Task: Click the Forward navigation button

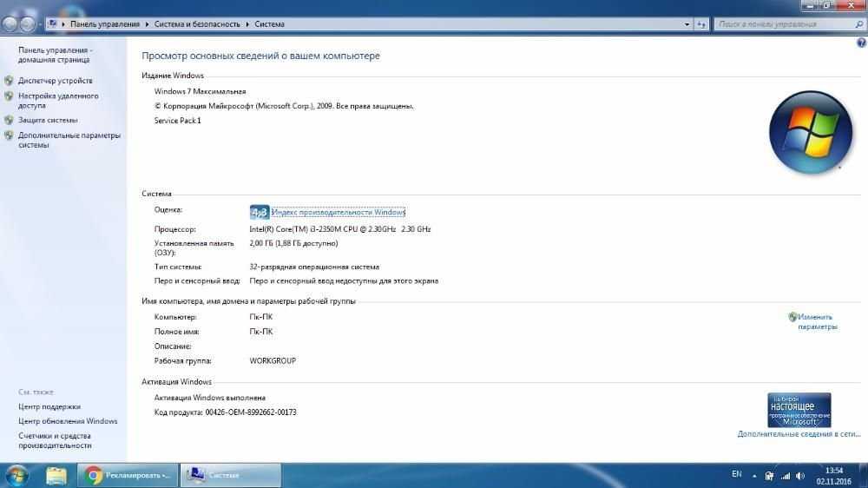Action: 28,23
